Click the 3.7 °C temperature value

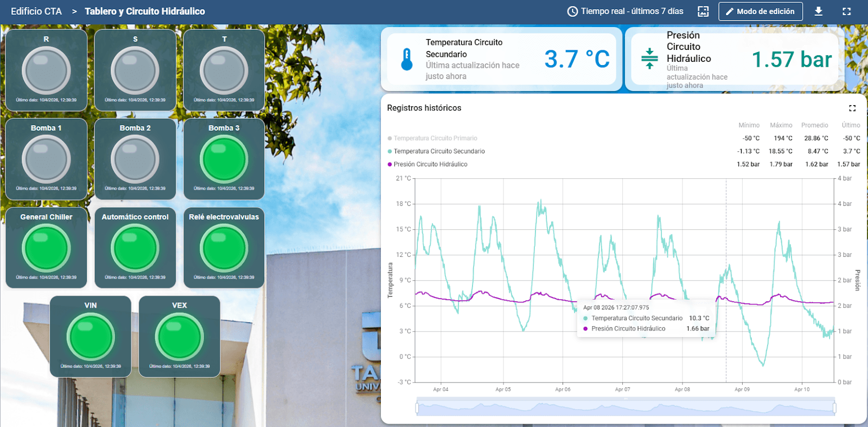577,59
